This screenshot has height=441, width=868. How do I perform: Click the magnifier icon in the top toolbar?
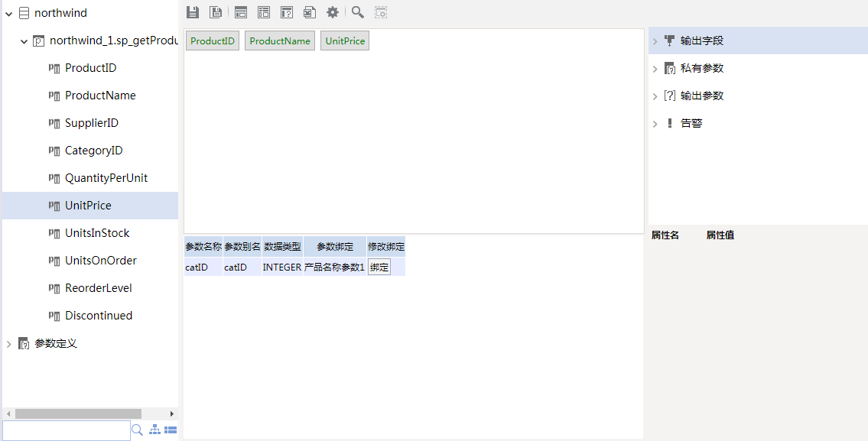pos(358,12)
